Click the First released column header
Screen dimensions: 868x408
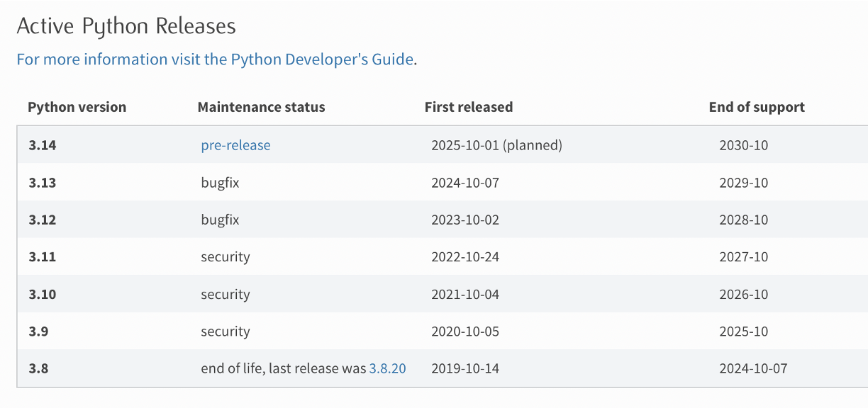point(469,108)
